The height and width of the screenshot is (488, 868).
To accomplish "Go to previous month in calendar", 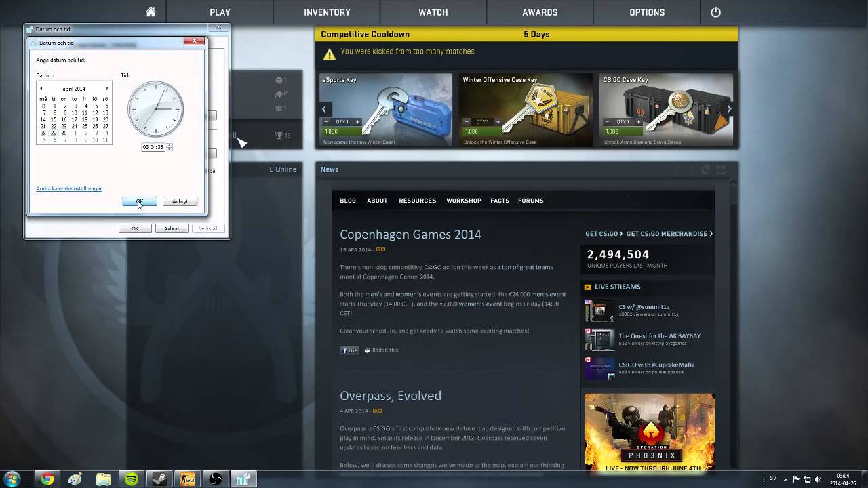I will (x=41, y=89).
